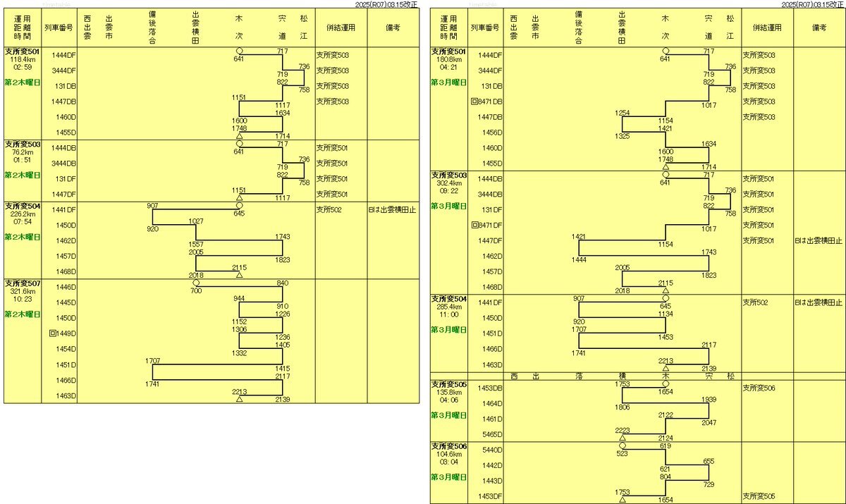Click the 226.2km distance value

point(23,214)
